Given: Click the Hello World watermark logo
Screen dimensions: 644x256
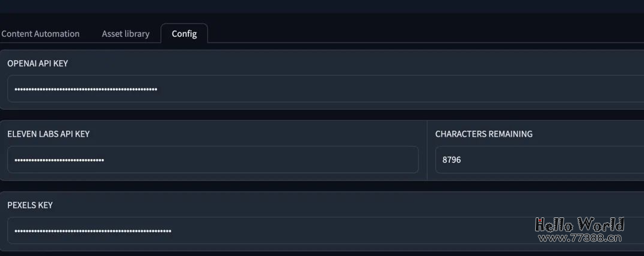Looking at the screenshot, I should [580, 225].
